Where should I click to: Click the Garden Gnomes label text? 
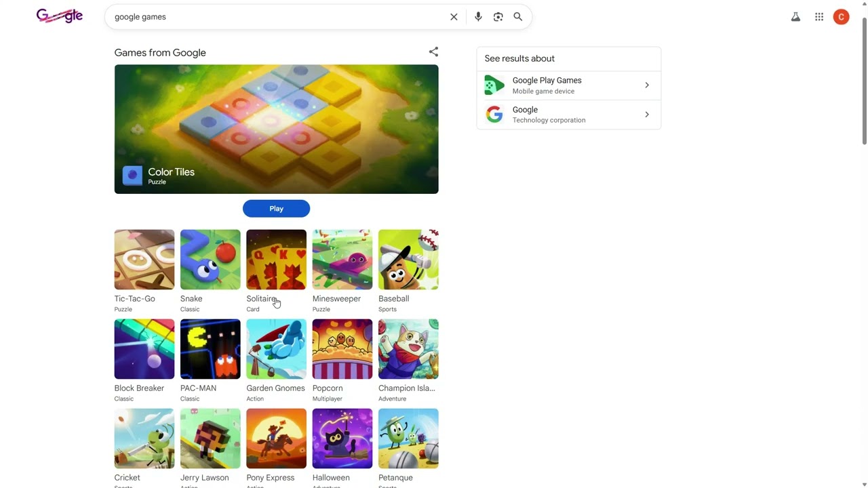click(276, 388)
